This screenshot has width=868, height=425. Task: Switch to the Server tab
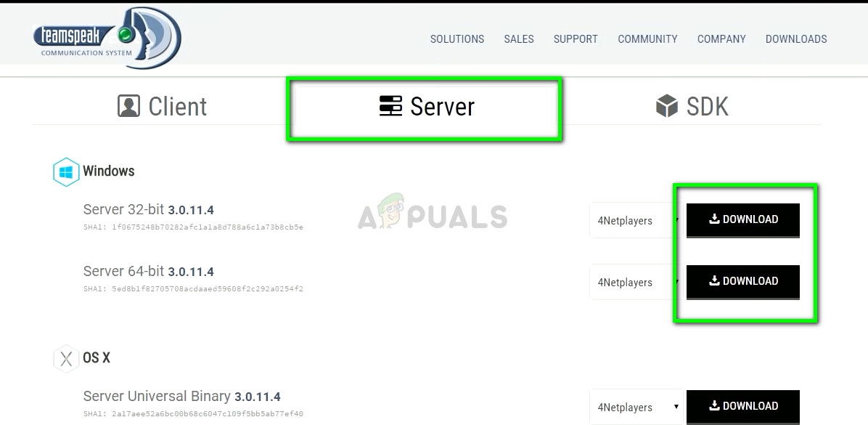pos(426,106)
